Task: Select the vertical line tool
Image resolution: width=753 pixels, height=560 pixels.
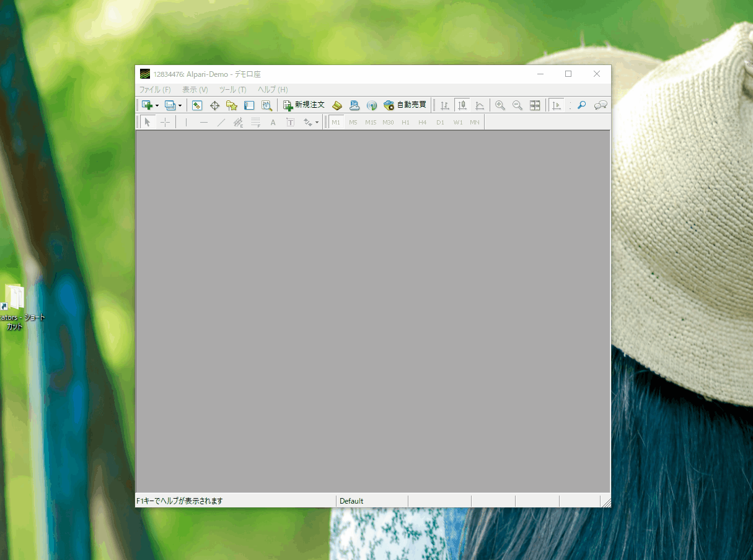Action: (x=186, y=122)
